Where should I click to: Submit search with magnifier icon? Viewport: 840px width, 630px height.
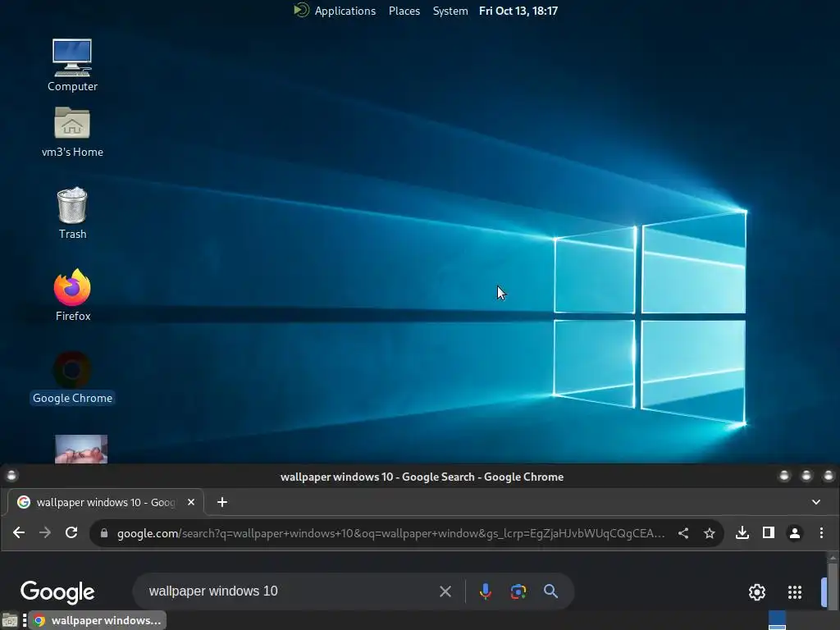click(x=550, y=591)
